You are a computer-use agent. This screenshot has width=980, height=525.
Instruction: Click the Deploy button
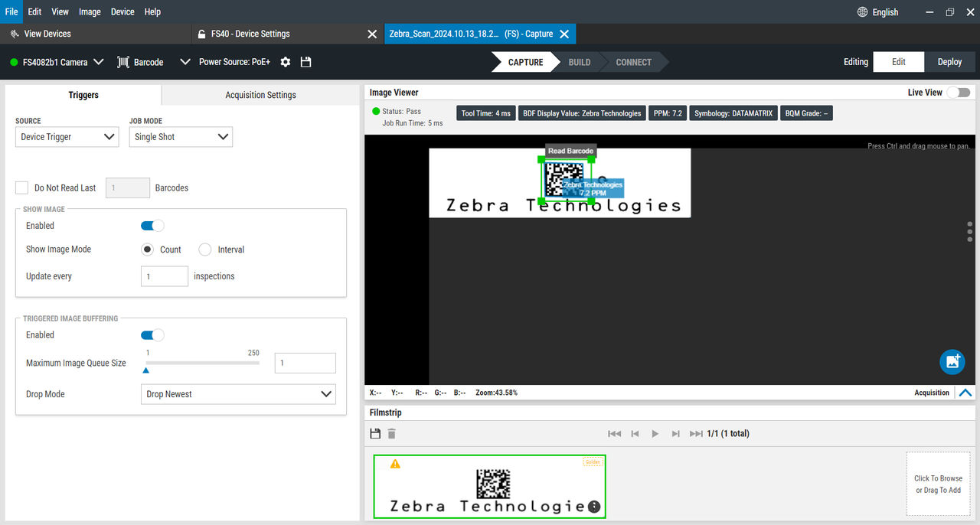[x=949, y=62]
